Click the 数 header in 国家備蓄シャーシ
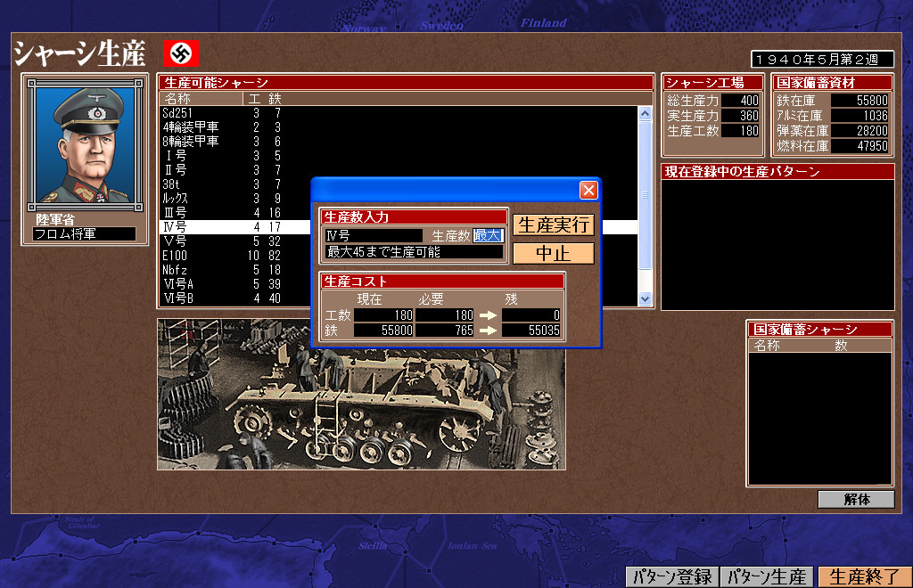The width and height of the screenshot is (913, 588). coord(840,346)
